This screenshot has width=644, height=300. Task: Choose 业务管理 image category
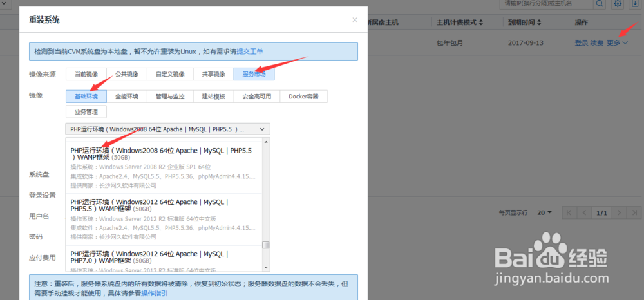[x=86, y=111]
